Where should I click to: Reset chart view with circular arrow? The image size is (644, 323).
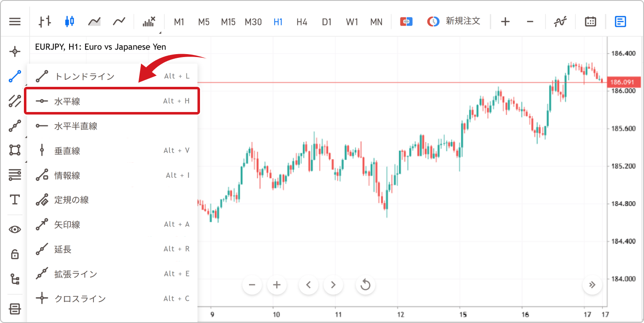365,285
